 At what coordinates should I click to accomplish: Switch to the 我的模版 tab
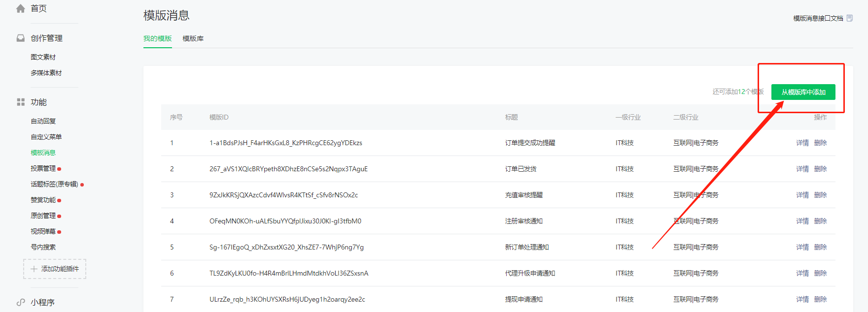pyautogui.click(x=158, y=38)
